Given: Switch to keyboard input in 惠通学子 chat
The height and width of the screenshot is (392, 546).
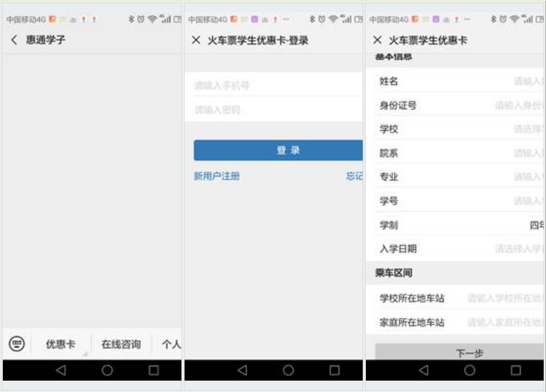Looking at the screenshot, I should pyautogui.click(x=17, y=344).
